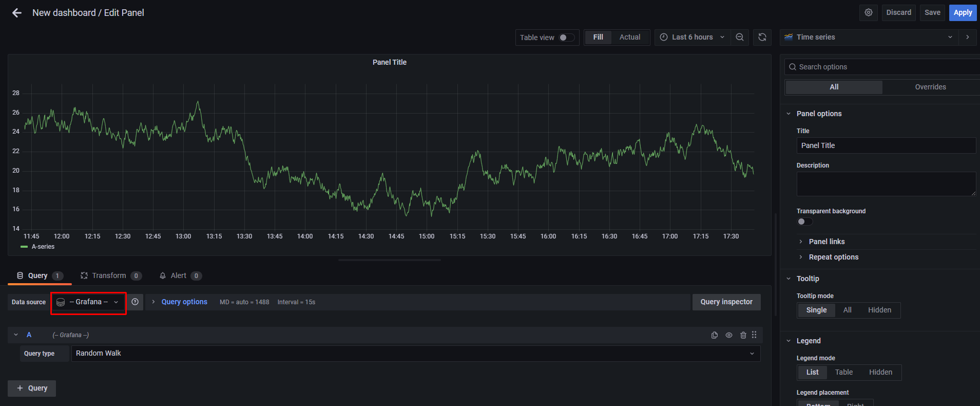Click the Panel Title input field

886,146
